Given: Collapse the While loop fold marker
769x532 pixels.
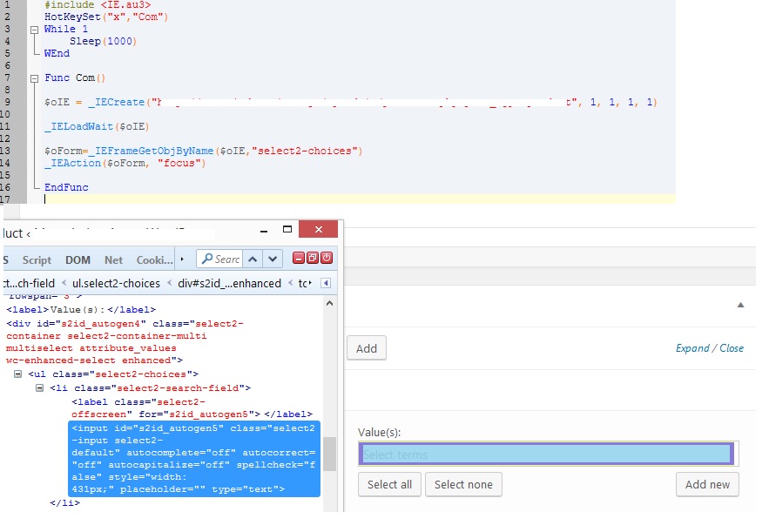Looking at the screenshot, I should 34,30.
